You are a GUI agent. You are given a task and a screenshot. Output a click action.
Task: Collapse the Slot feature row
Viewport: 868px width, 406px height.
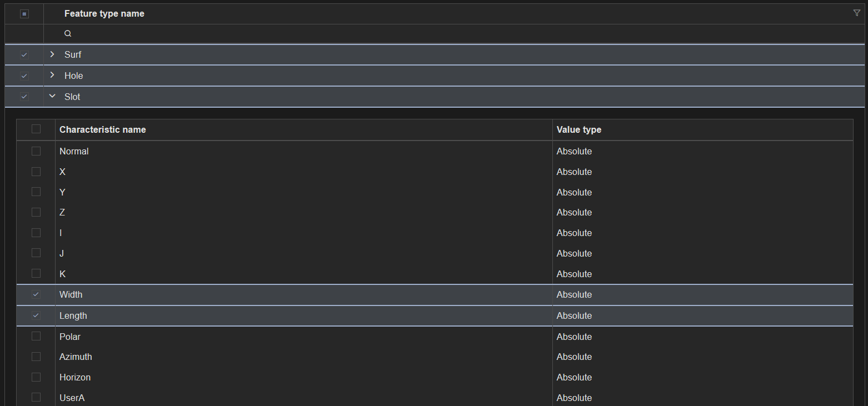[52, 96]
